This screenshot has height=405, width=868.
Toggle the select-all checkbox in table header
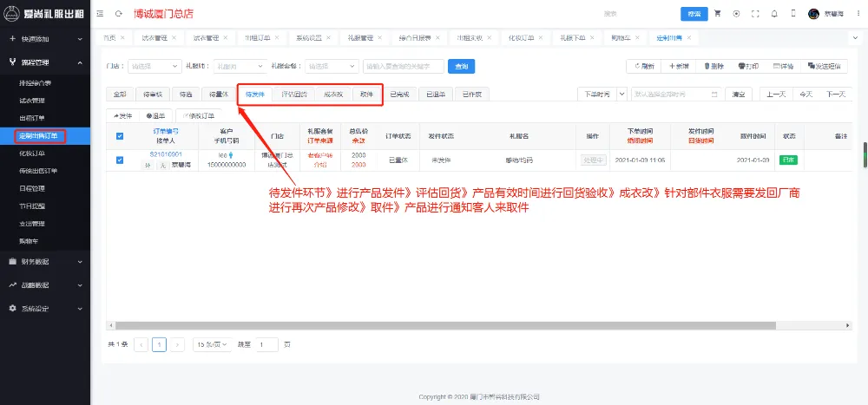120,135
